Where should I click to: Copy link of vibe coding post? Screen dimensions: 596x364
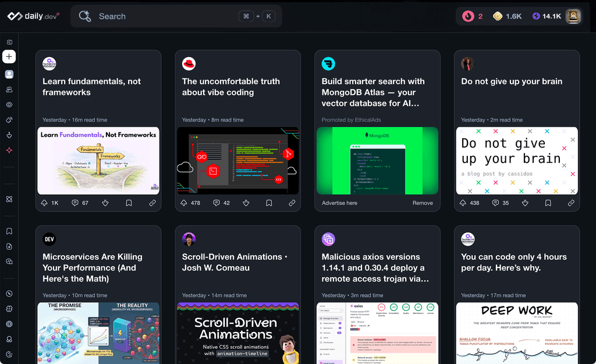(x=292, y=203)
